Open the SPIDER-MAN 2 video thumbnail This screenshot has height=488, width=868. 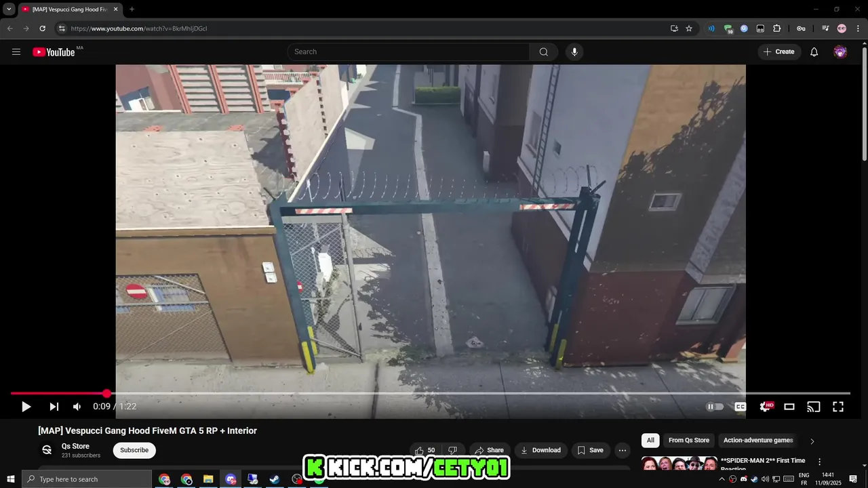(679, 464)
